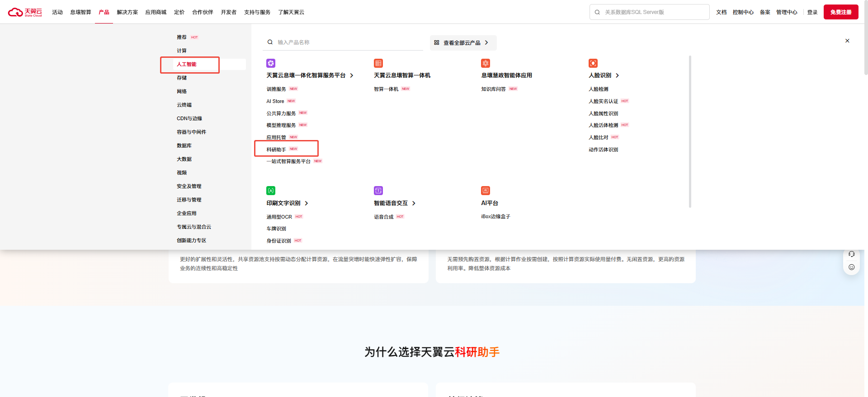Open the headset customer service icon

[851, 254]
